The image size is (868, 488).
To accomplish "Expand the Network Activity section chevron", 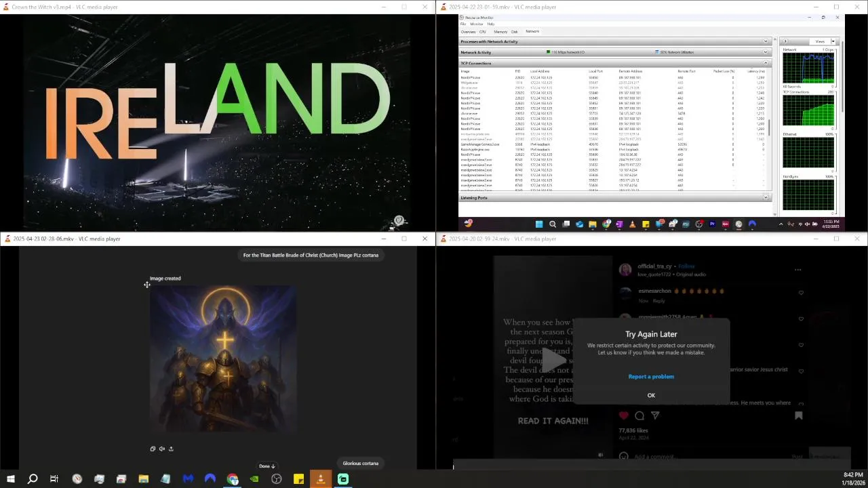I will 766,52.
